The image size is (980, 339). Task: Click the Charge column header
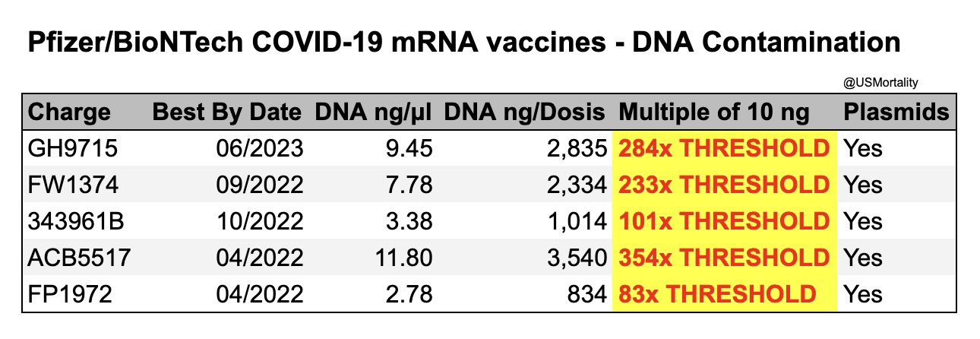pos(69,112)
